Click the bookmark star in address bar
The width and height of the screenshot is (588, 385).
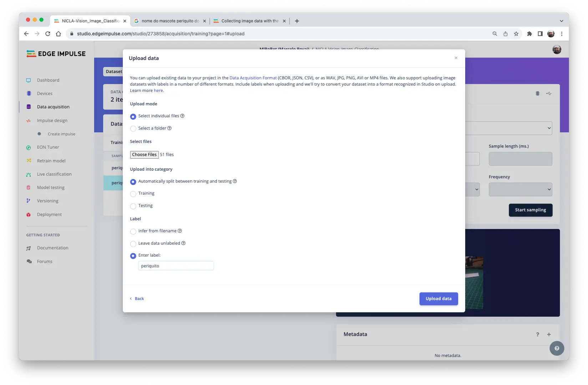(x=516, y=34)
